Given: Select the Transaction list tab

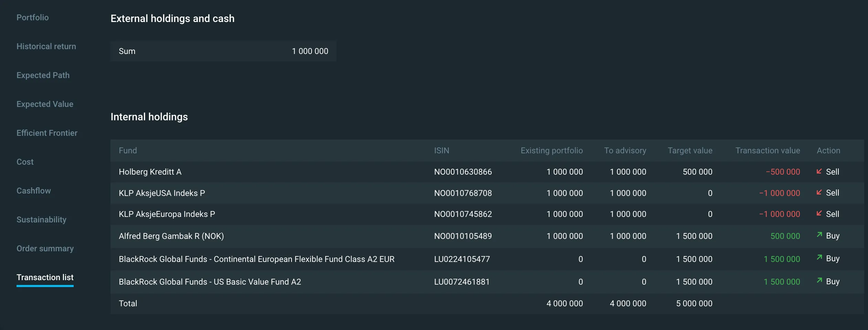Looking at the screenshot, I should click(x=45, y=277).
